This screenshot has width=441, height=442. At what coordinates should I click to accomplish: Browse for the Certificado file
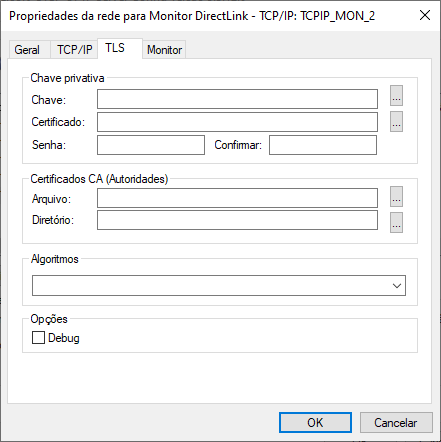coord(396,122)
